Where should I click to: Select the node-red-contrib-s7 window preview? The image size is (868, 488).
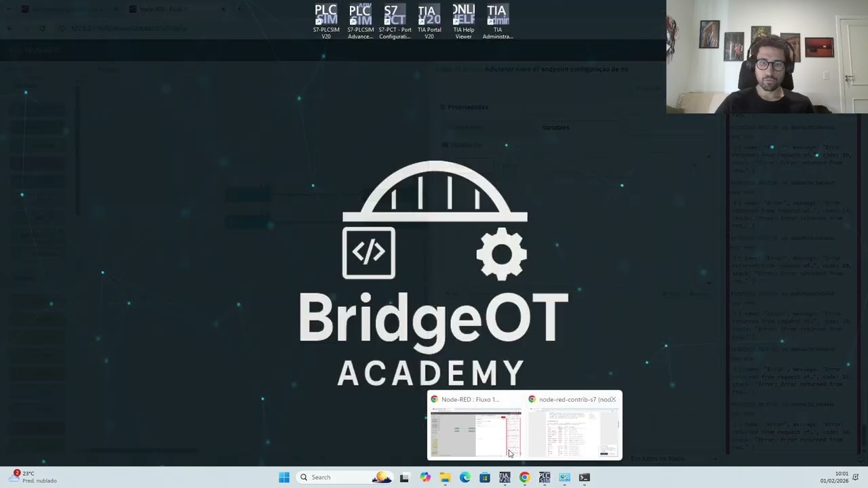tap(573, 425)
